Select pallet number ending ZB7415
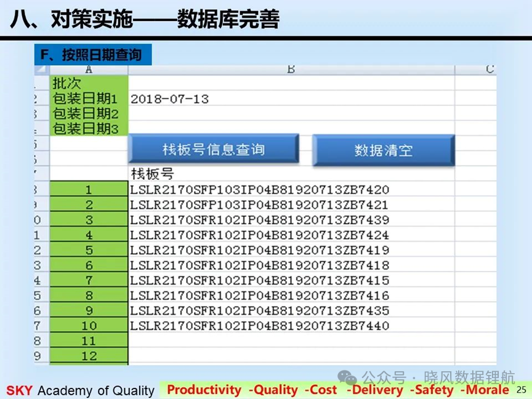 point(291,280)
